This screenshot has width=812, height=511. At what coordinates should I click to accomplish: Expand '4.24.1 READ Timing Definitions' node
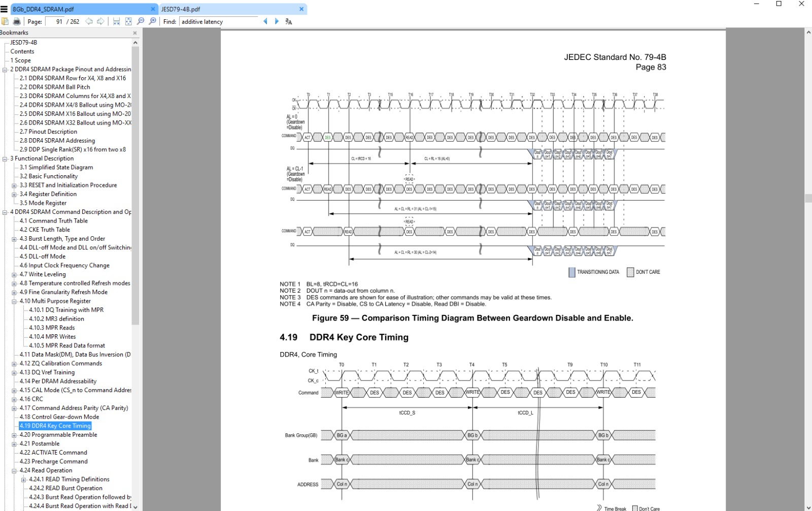pos(23,480)
